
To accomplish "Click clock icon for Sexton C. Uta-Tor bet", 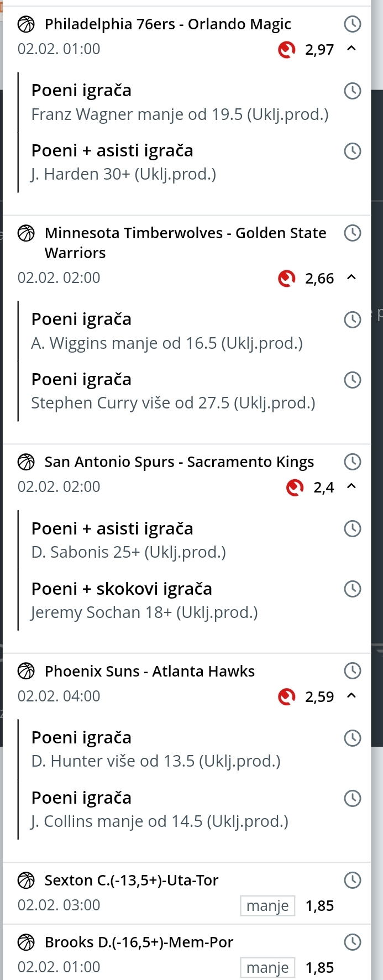I will pos(352,880).
